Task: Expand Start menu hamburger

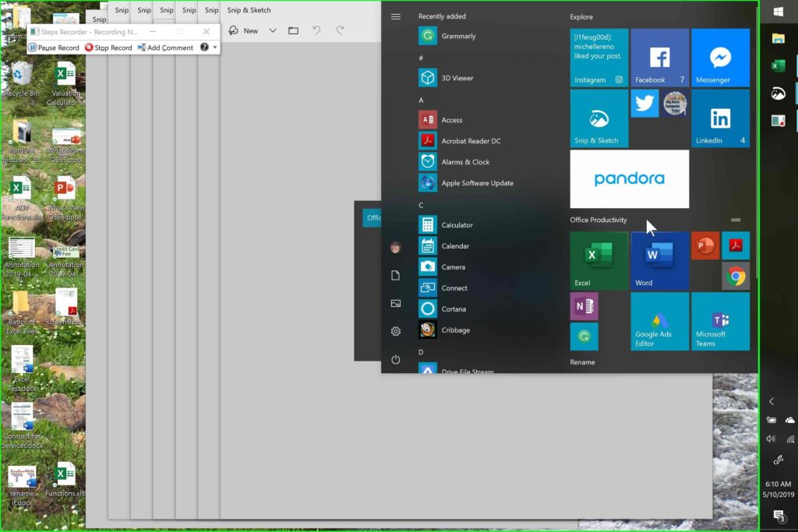Action: click(x=395, y=17)
